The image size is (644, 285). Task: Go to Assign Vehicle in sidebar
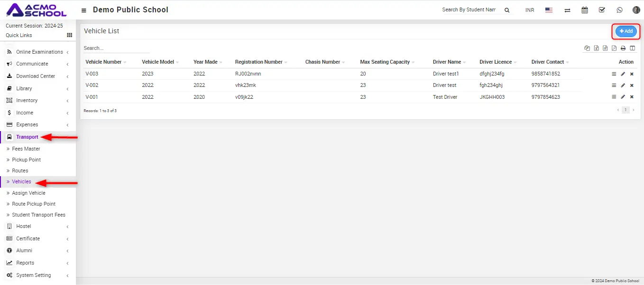[28, 193]
